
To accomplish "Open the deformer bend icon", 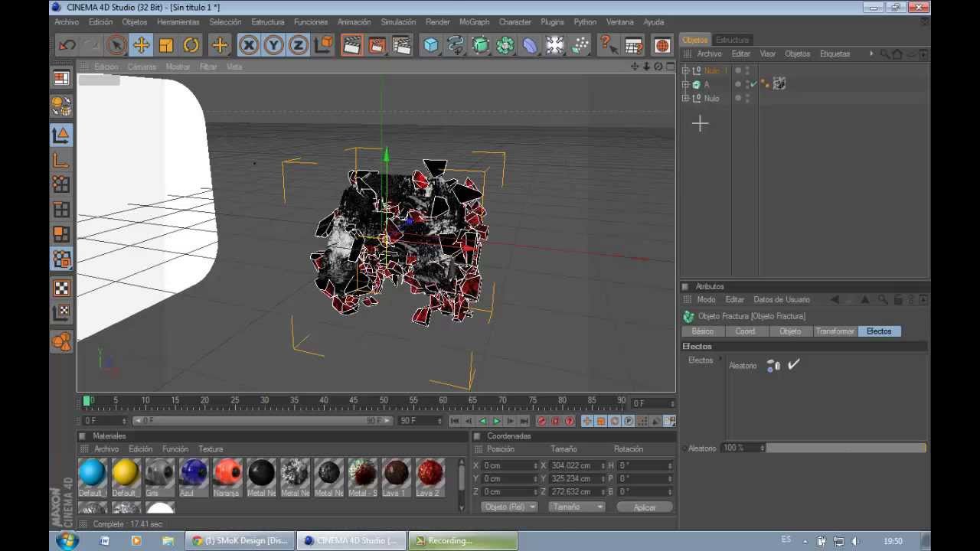I will click(x=530, y=45).
